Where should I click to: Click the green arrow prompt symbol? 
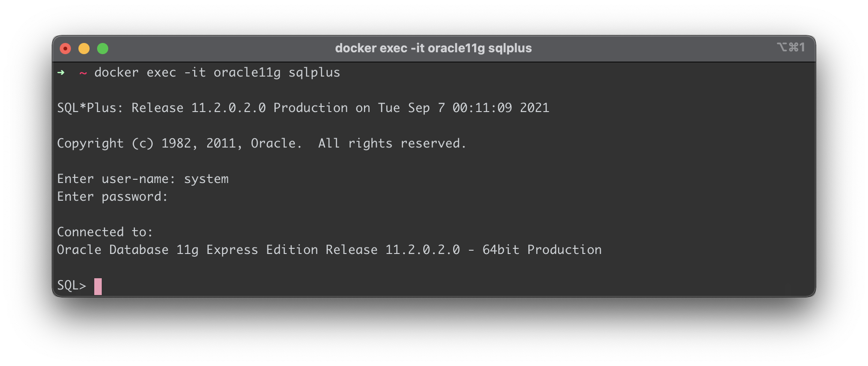61,72
